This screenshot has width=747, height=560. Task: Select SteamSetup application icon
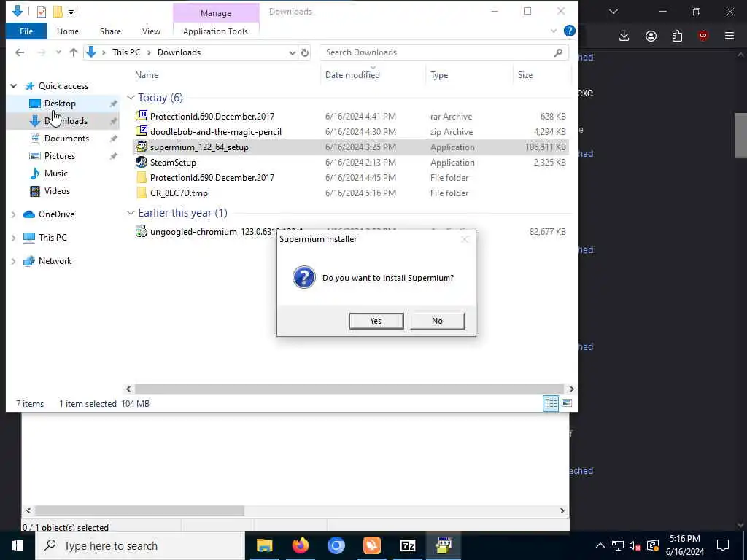coord(142,162)
